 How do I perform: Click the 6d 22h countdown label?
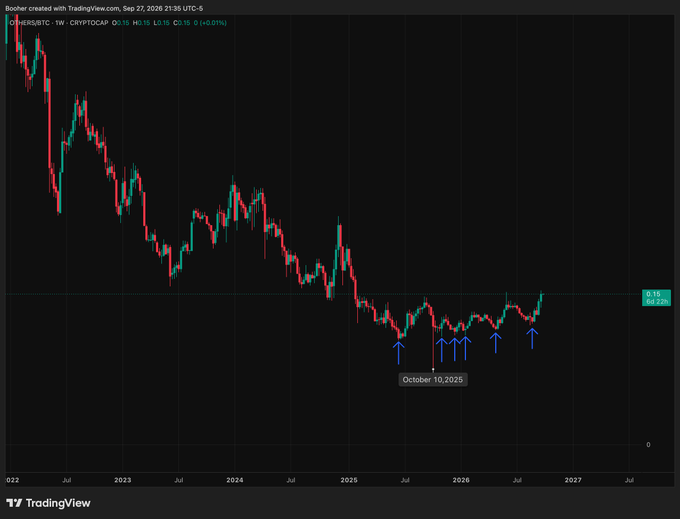point(657,301)
